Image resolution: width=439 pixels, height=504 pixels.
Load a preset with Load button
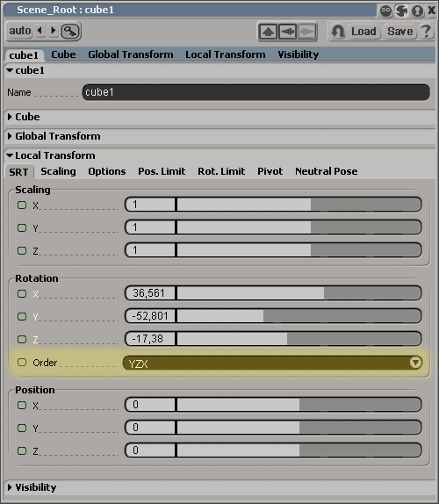363,32
